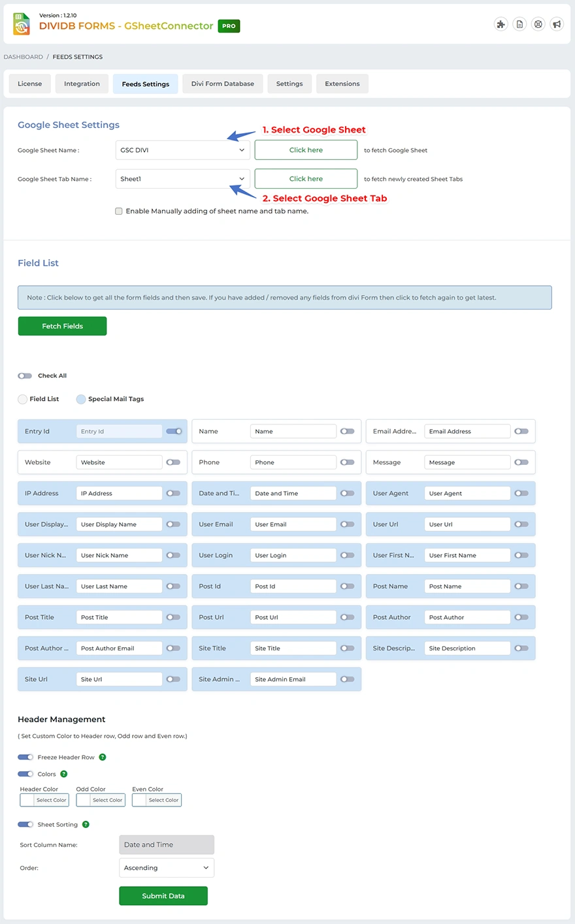Click the DASHBOARD breadcrumb link

[x=23, y=57]
